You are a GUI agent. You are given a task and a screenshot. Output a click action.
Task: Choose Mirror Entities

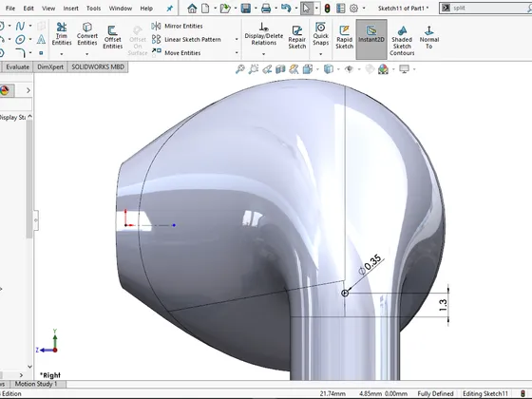177,26
